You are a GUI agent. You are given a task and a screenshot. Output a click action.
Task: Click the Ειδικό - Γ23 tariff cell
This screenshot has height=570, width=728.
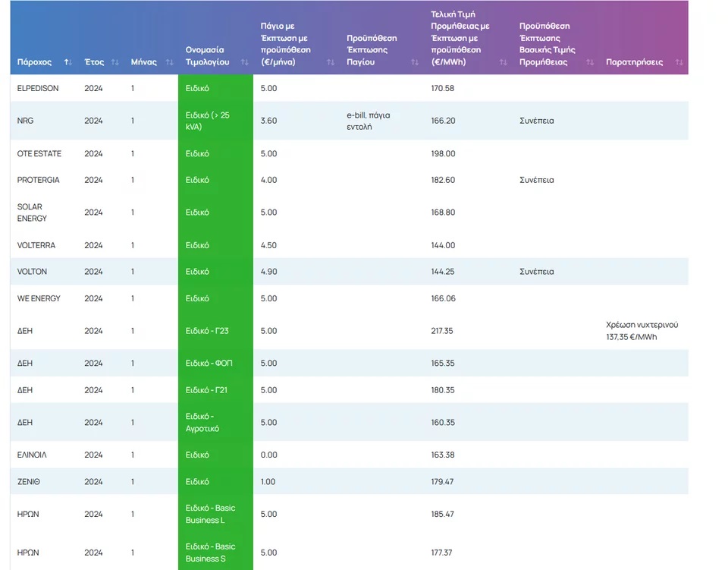pos(209,331)
